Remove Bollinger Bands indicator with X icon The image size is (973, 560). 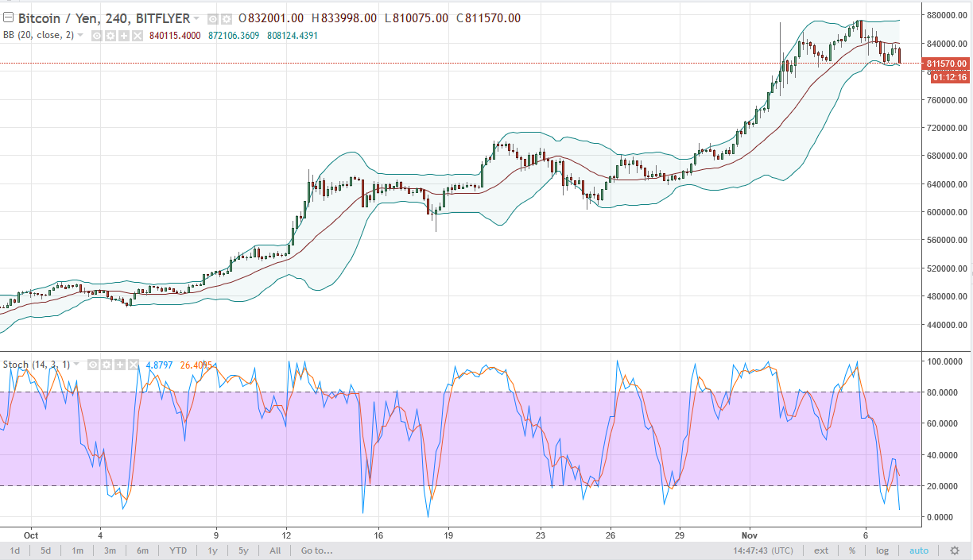pyautogui.click(x=137, y=36)
